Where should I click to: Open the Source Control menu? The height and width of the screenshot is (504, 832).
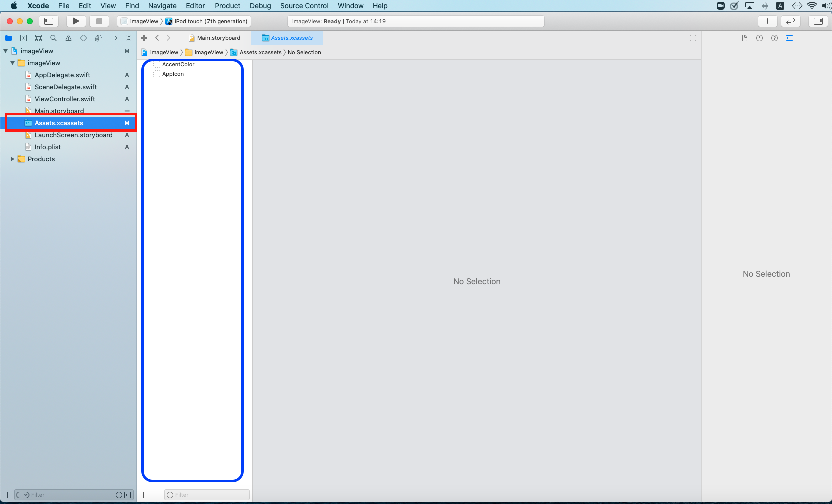pyautogui.click(x=304, y=6)
